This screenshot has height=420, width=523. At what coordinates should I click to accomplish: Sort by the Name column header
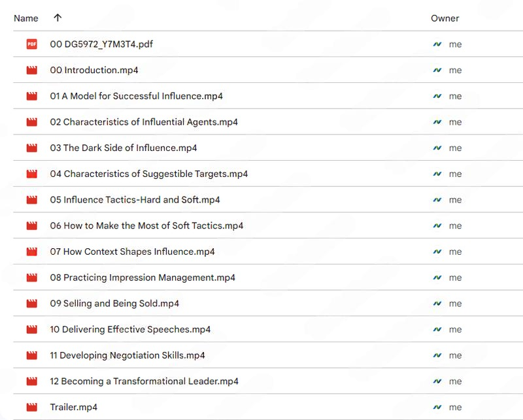[26, 18]
